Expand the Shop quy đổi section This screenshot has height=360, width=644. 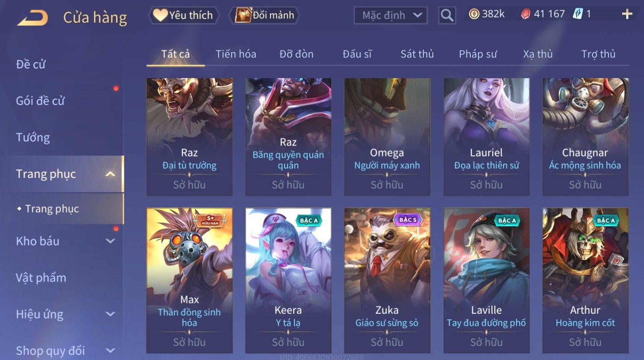110,351
